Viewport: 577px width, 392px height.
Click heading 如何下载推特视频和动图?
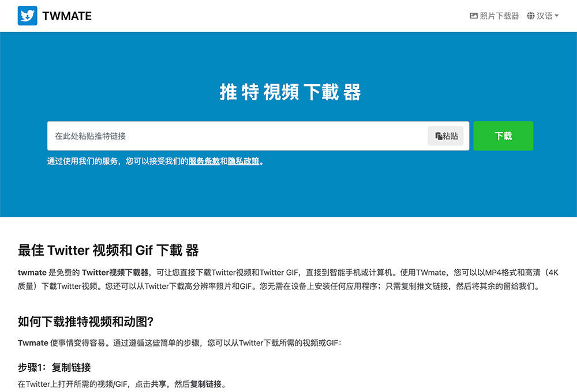tap(85, 322)
